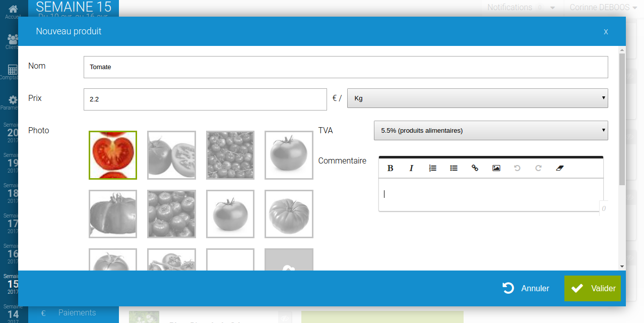Apply bold formatting in the comment editor

pos(391,168)
